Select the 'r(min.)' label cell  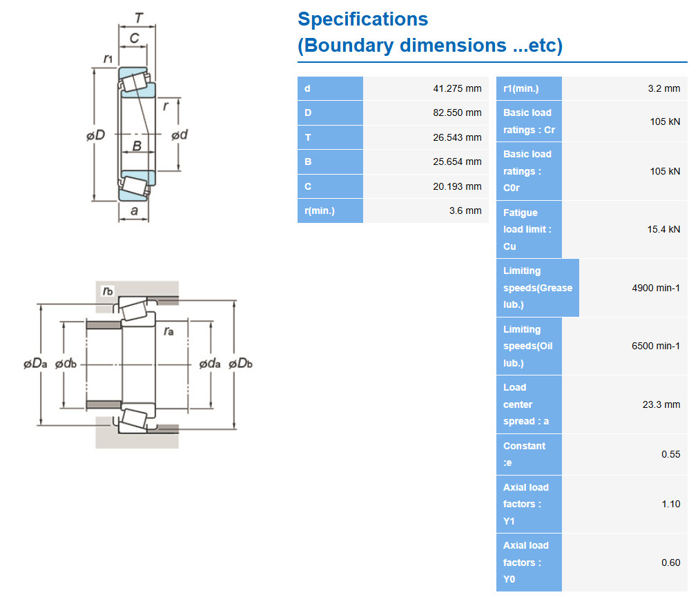pos(331,211)
